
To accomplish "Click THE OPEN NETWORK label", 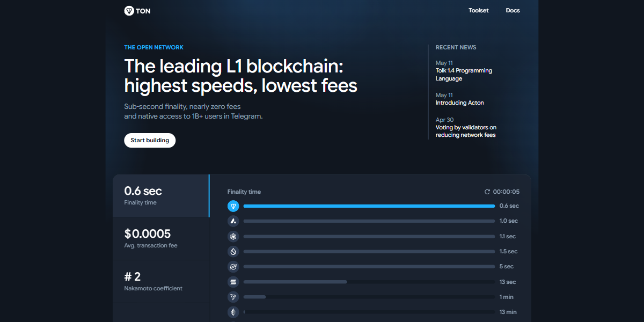I will (x=153, y=47).
